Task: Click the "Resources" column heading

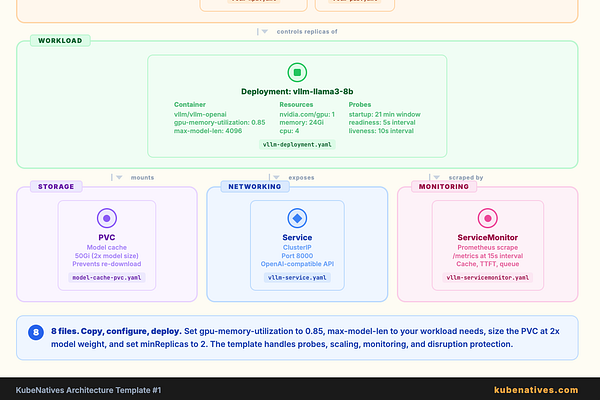Action: 296,104
